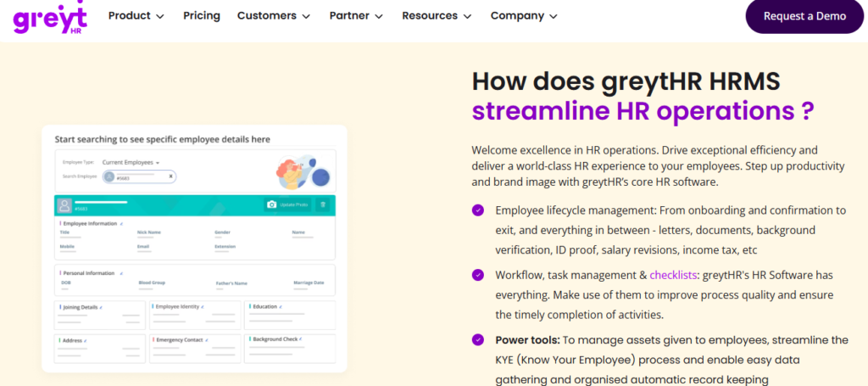The height and width of the screenshot is (386, 868).
Task: Click 'How does greytHR HRMS' heading
Action: [x=626, y=81]
